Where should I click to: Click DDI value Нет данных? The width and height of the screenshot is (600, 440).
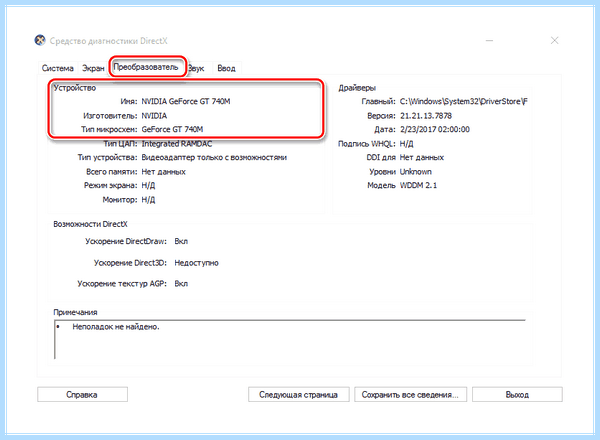tap(422, 158)
